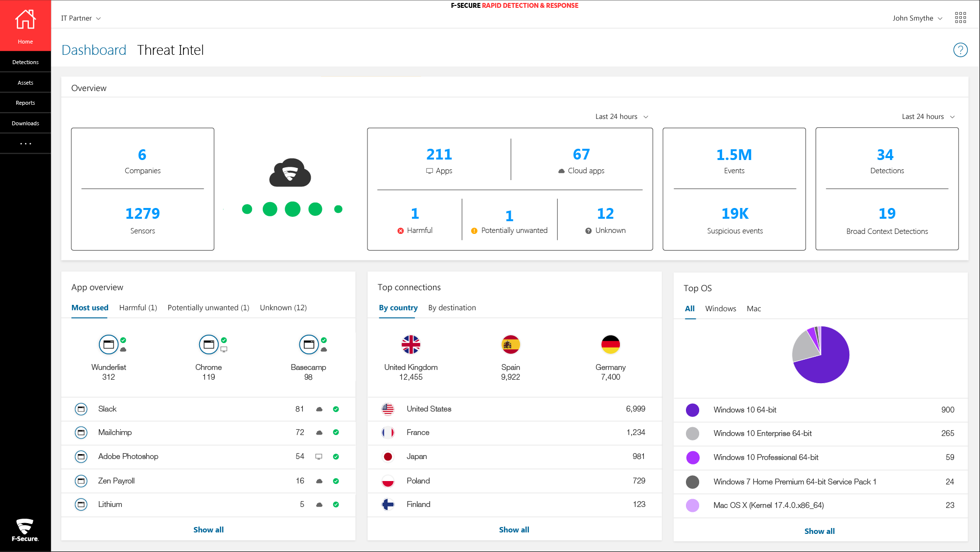Image resolution: width=980 pixels, height=552 pixels.
Task: Open Last 24 hours dropdown above Apps card
Action: (x=622, y=116)
